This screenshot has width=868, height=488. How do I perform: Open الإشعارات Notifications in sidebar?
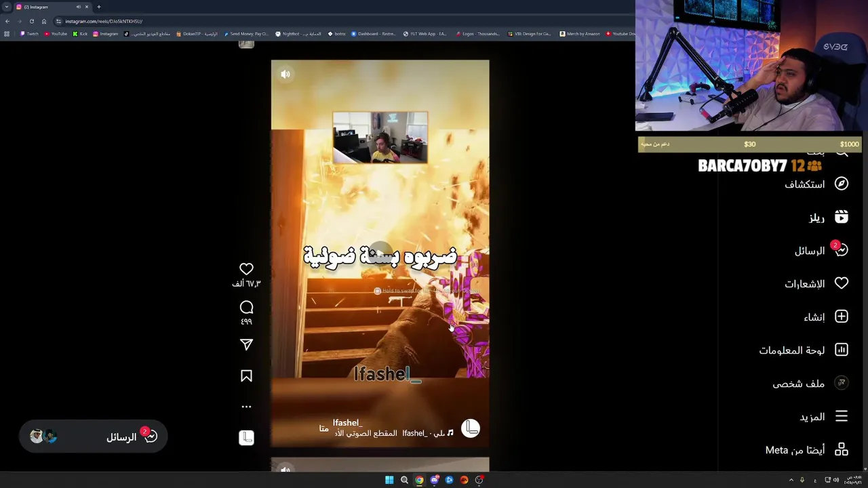(804, 283)
